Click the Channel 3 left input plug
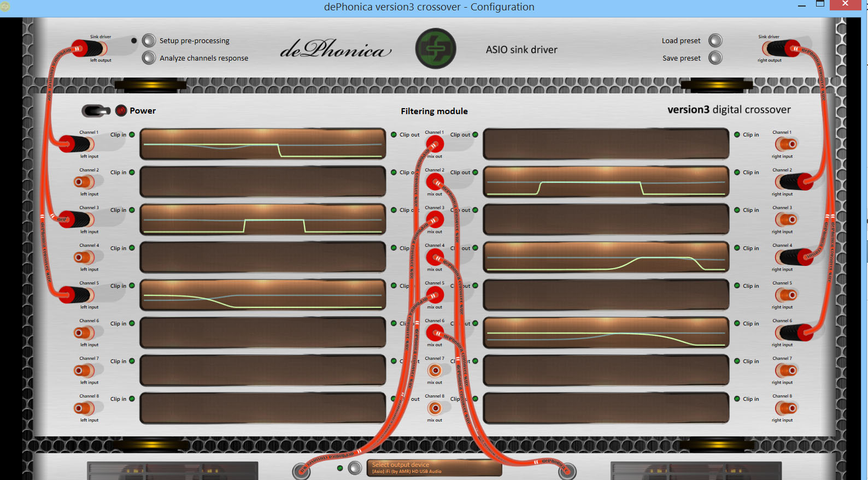 (77, 220)
